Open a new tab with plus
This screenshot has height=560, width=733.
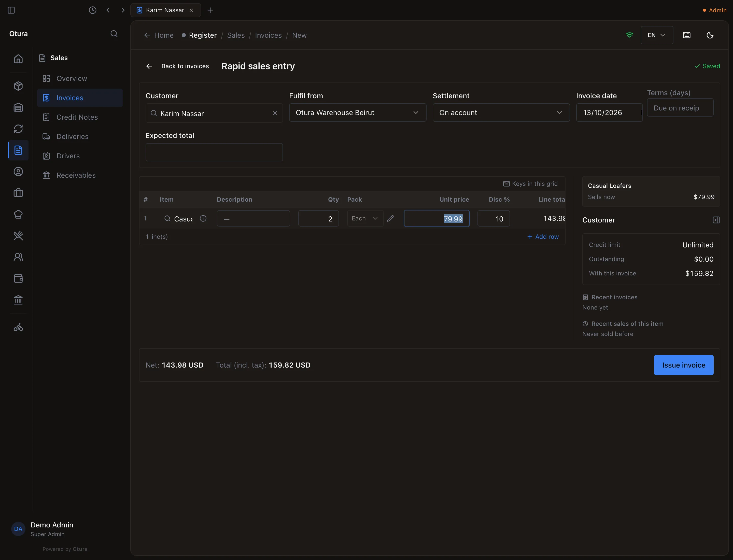[x=210, y=10]
